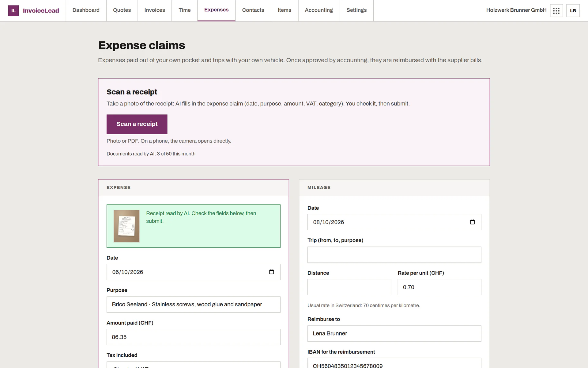Open calendar picker in Mileage date field
The image size is (588, 368).
[x=472, y=222]
